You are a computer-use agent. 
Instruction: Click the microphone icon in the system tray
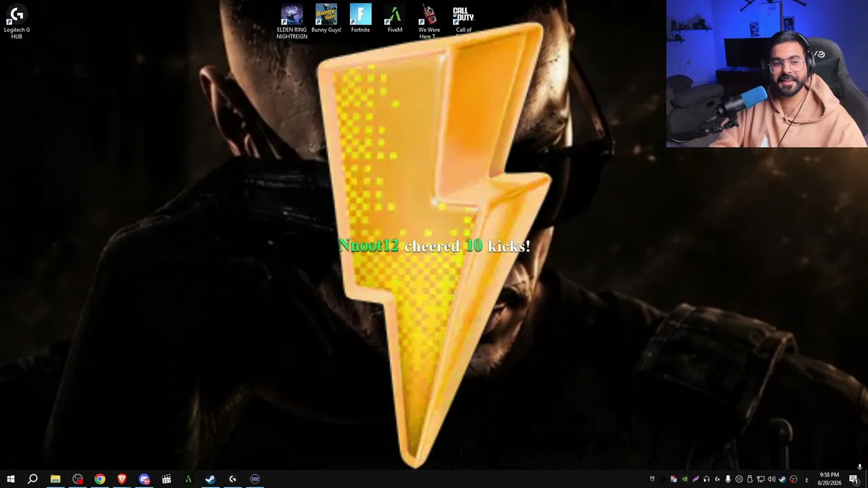click(728, 479)
